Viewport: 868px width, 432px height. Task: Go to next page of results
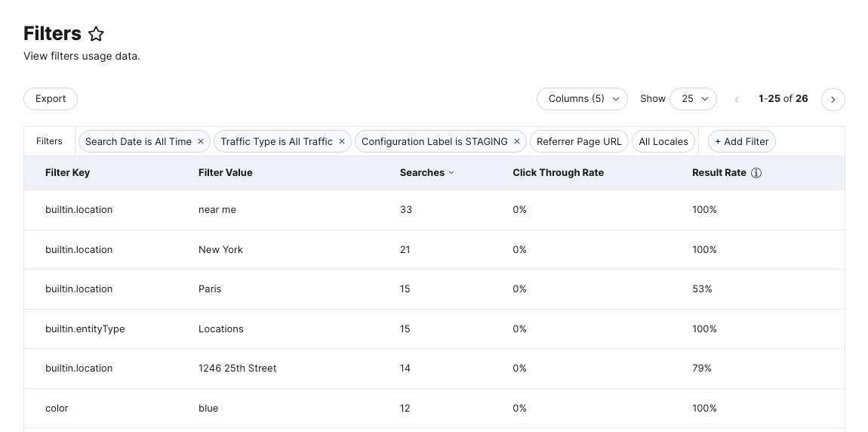click(833, 100)
